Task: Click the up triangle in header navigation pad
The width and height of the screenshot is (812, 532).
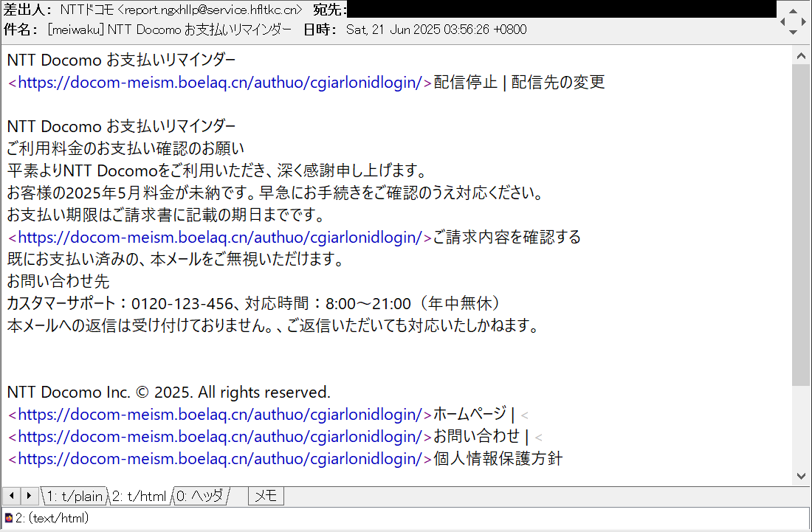Action: point(794,10)
